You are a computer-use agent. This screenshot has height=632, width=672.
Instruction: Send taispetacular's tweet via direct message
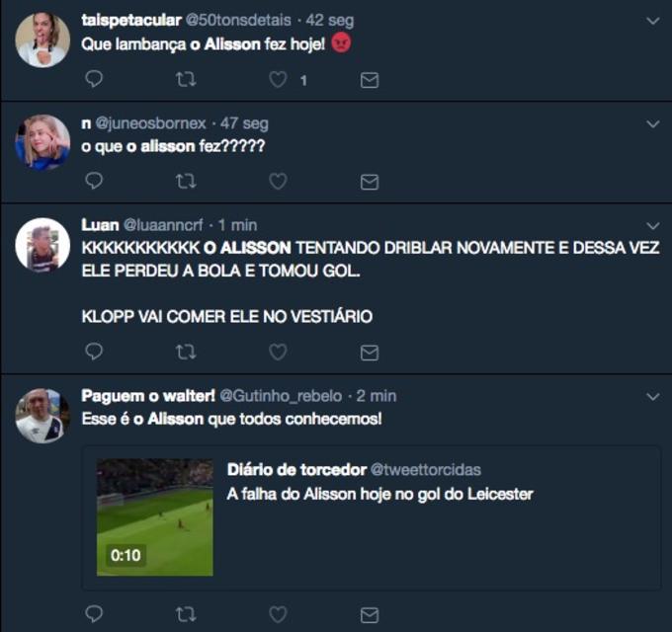[x=370, y=80]
